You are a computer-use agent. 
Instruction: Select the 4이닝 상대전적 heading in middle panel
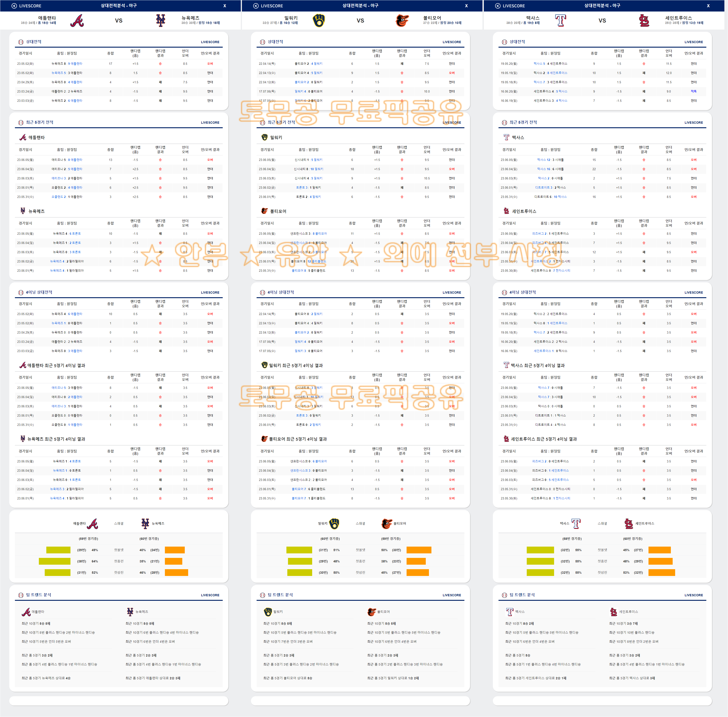pos(281,292)
